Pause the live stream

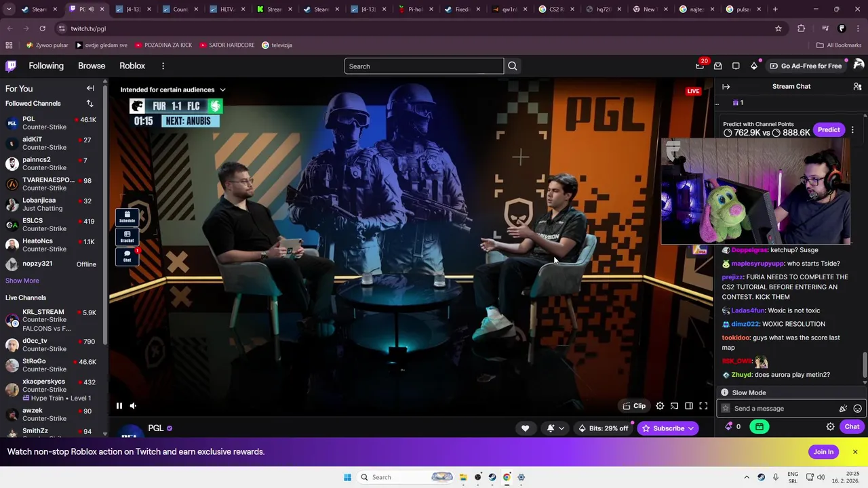(119, 406)
